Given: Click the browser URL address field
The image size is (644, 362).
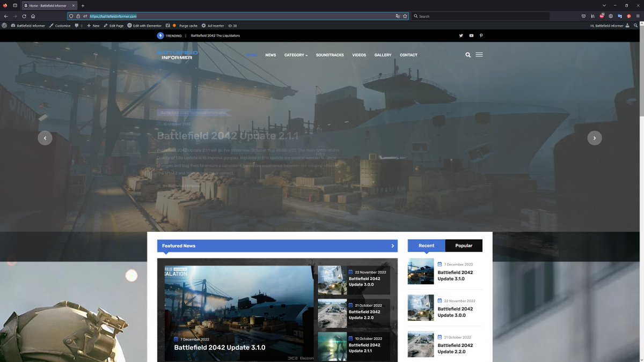Looking at the screenshot, I should click(239, 16).
